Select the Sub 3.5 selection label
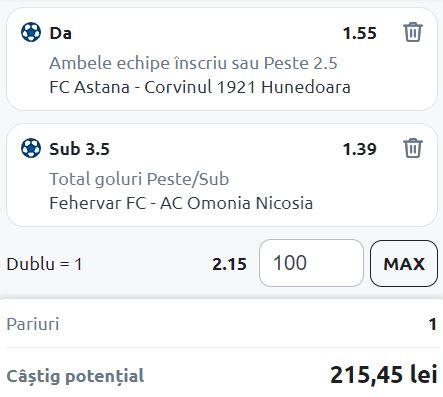This screenshot has height=397, width=443. pos(79,149)
